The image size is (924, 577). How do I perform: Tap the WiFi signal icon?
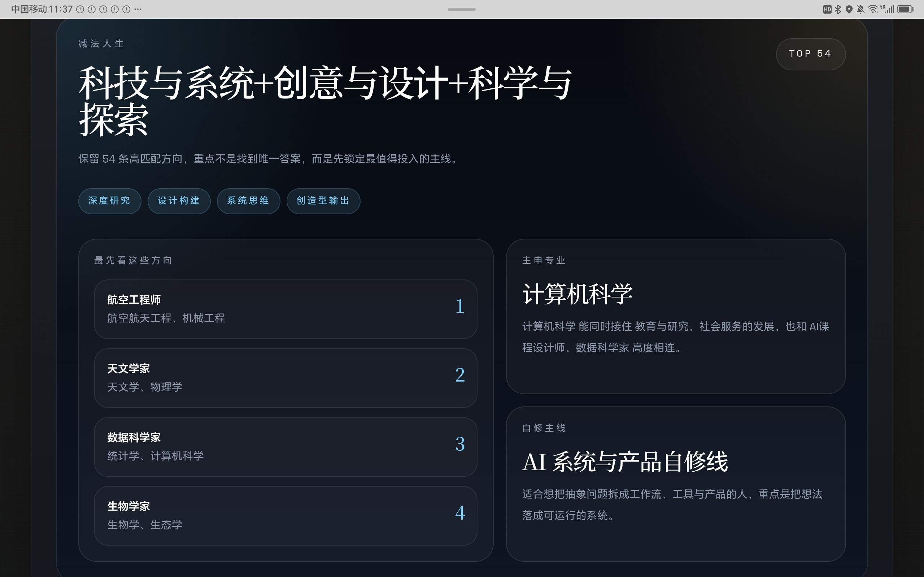pos(873,8)
